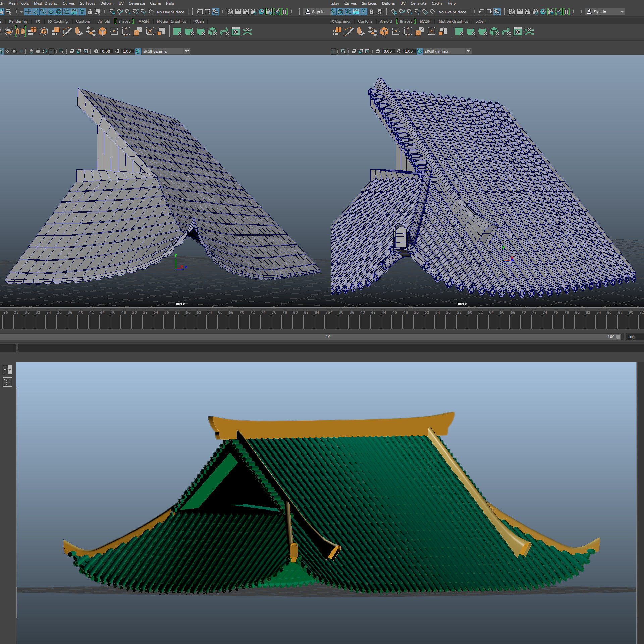Select the snap to curves magnet icon
Viewport: 644px width, 644px height.
coord(120,11)
